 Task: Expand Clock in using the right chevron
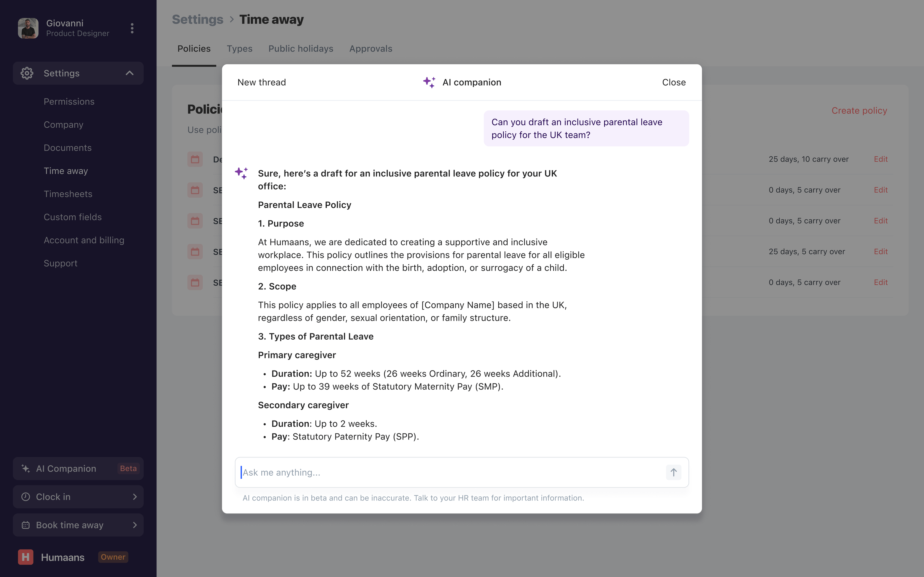coord(135,496)
